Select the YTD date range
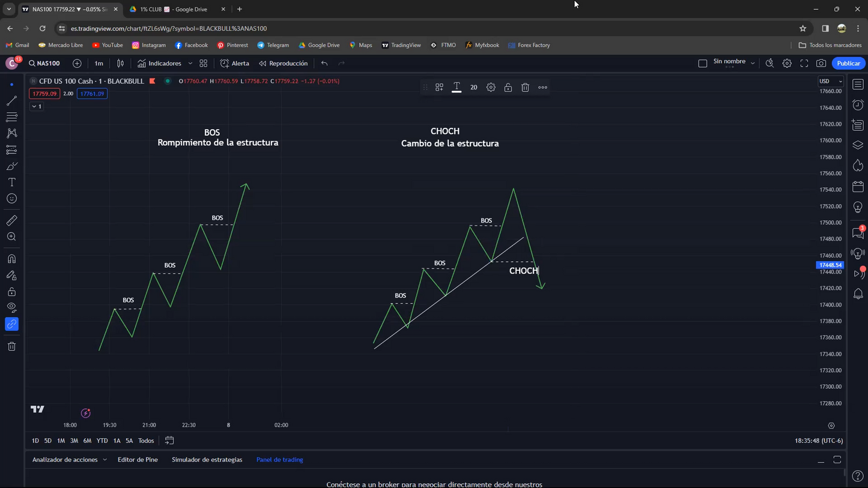Screen dimensions: 868x488 (x=102, y=441)
